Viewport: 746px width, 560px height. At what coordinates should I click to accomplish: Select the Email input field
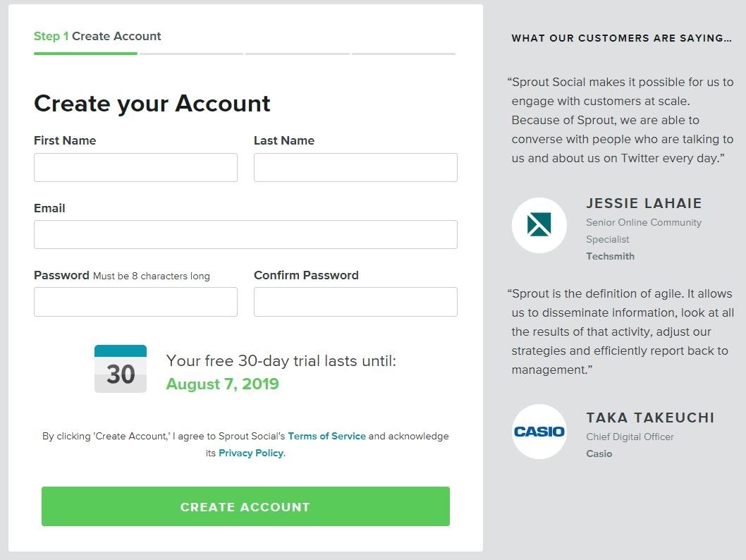click(x=245, y=235)
